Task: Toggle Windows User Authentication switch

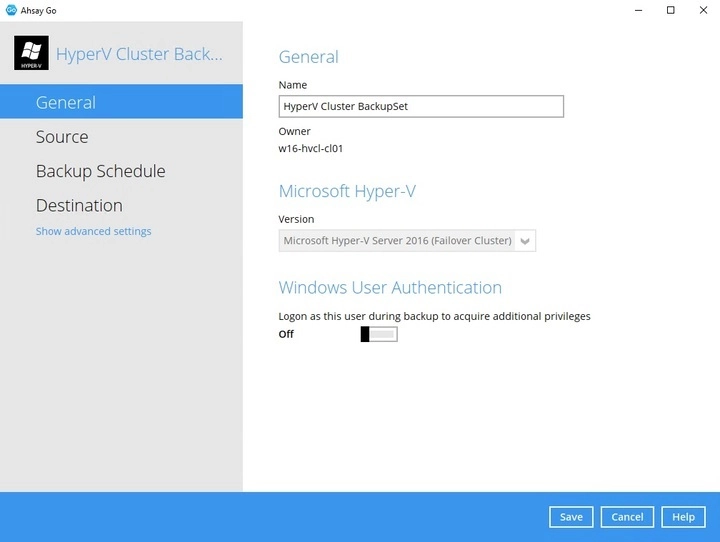Action: click(x=379, y=334)
